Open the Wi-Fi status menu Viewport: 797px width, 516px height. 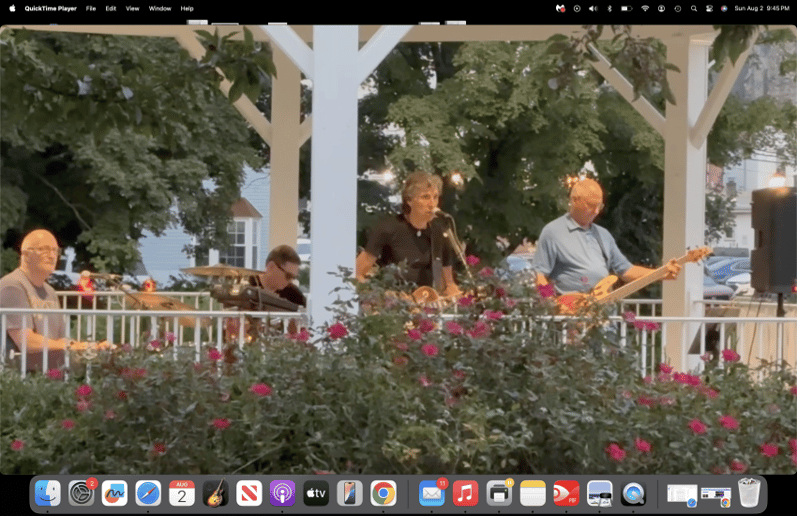pos(645,9)
